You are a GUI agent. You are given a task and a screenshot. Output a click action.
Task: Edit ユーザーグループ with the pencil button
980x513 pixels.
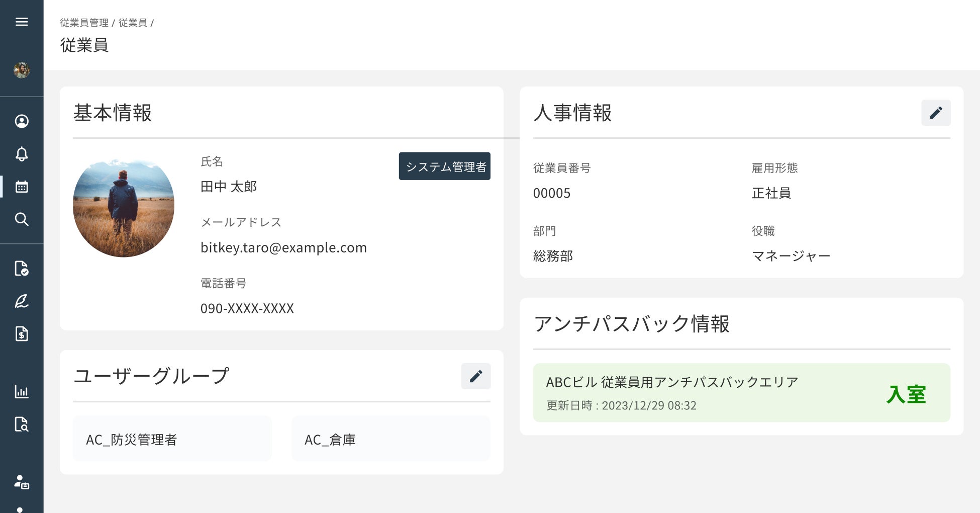click(475, 376)
